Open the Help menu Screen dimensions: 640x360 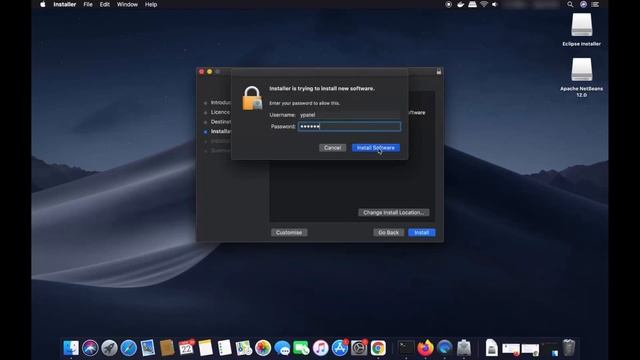click(151, 4)
